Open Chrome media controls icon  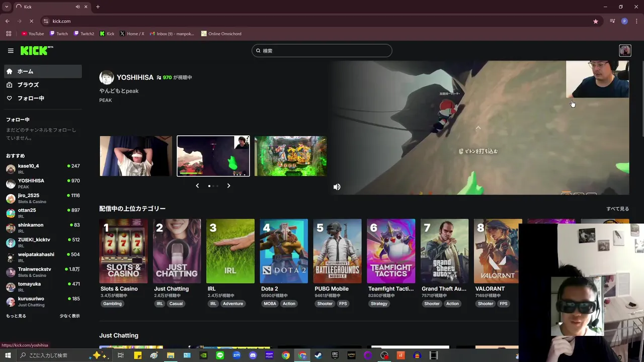(612, 21)
